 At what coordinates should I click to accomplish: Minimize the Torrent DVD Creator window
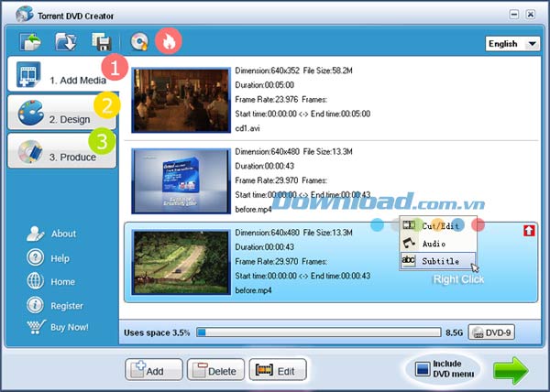tap(514, 15)
